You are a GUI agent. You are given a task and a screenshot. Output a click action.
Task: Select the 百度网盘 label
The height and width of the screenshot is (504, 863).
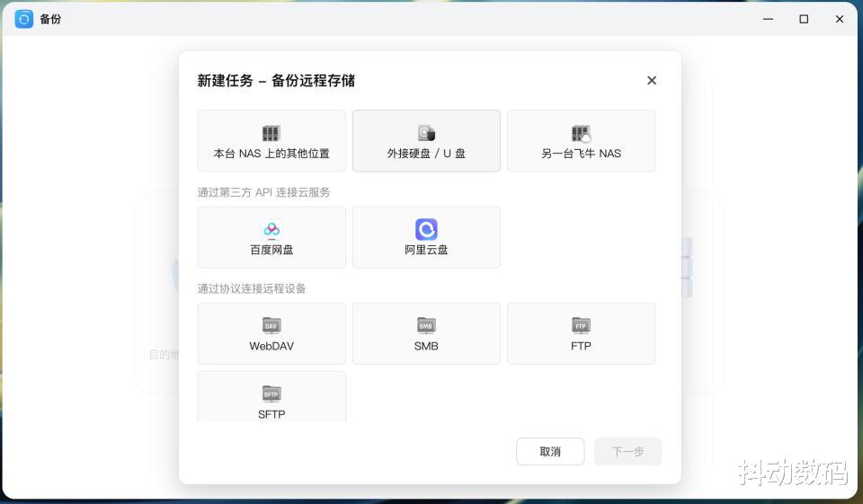[x=271, y=250]
